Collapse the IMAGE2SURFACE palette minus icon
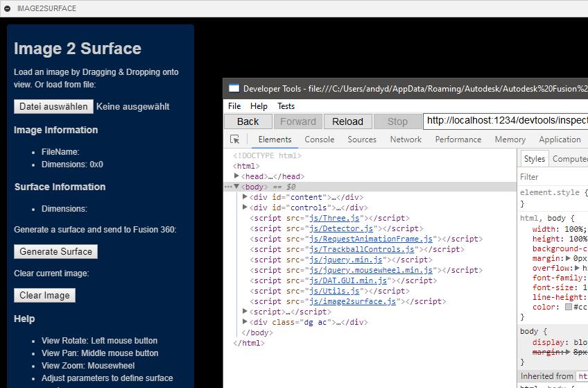This screenshot has height=388, width=588. [x=7, y=8]
